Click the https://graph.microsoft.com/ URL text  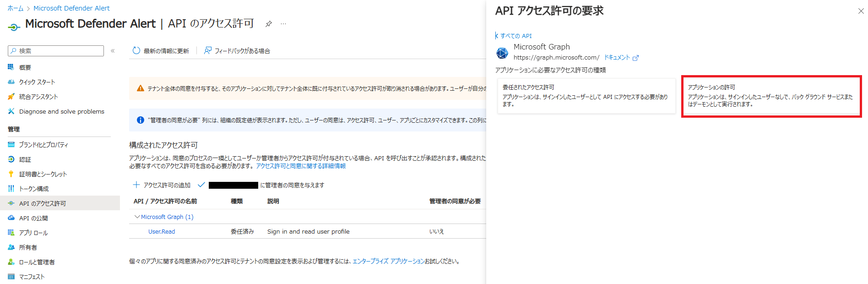[x=556, y=57]
